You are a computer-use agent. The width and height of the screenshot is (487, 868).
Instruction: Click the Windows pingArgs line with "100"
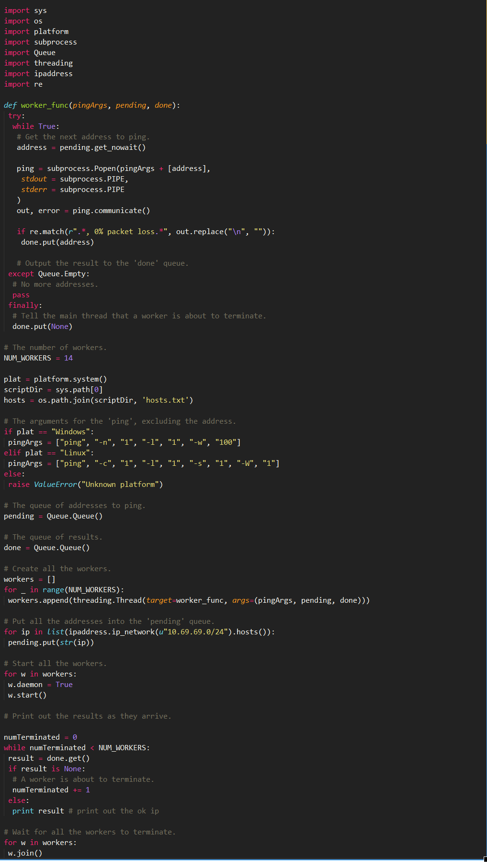[125, 442]
